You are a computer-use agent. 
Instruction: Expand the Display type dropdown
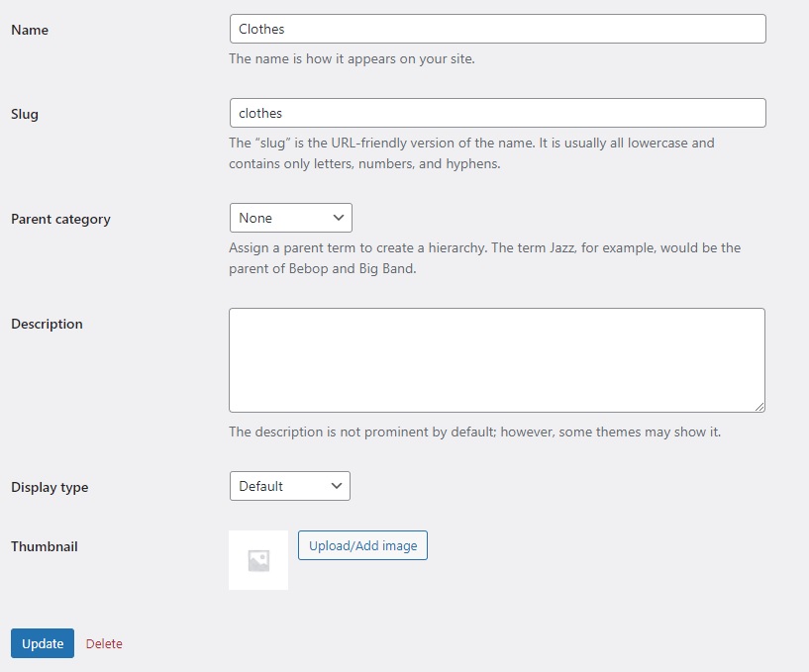tap(289, 486)
